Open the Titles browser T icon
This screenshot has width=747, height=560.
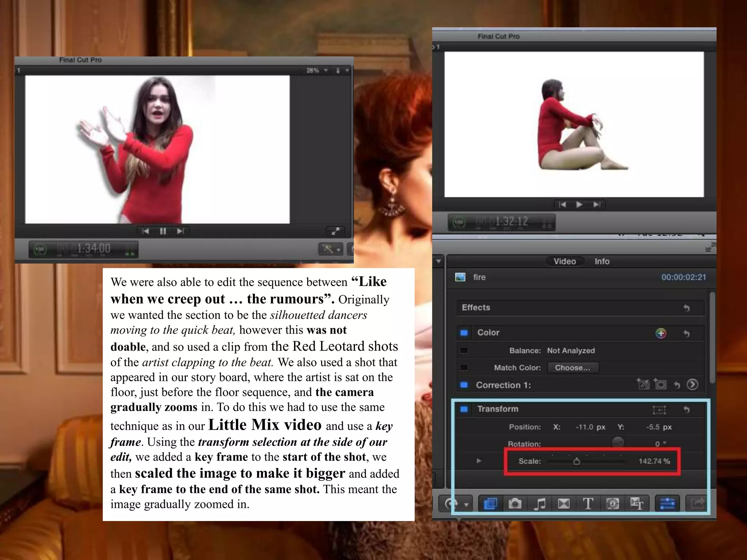[588, 504]
